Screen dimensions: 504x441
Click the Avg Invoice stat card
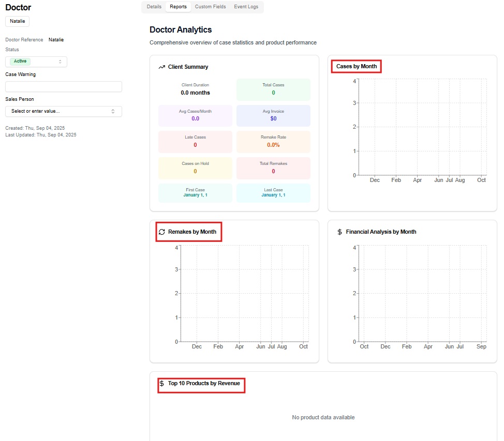click(273, 115)
